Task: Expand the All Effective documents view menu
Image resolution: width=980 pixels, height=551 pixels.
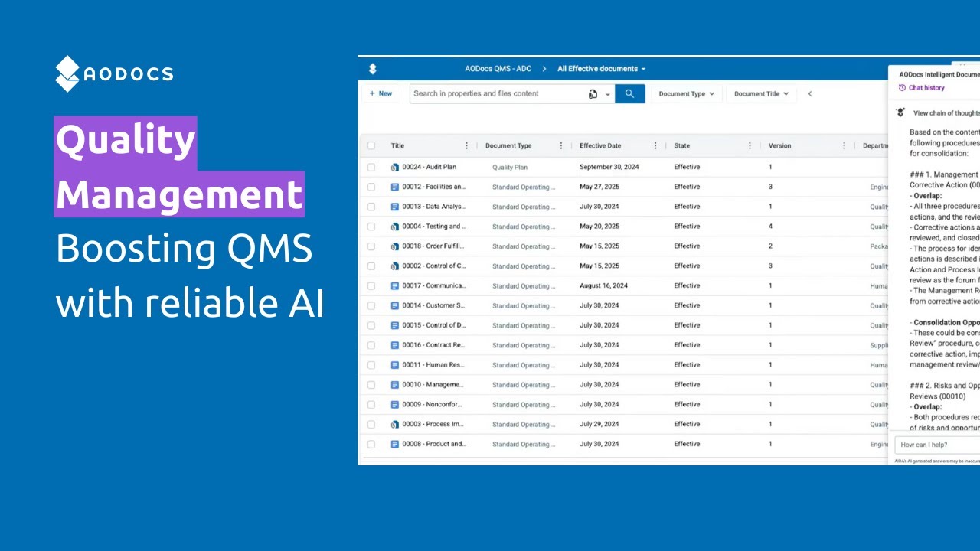Action: (x=602, y=69)
